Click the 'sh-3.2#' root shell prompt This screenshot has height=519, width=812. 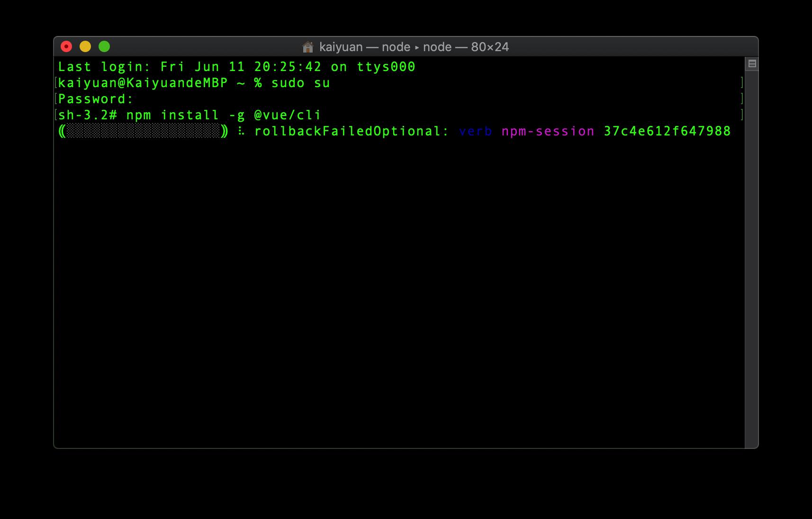click(88, 115)
